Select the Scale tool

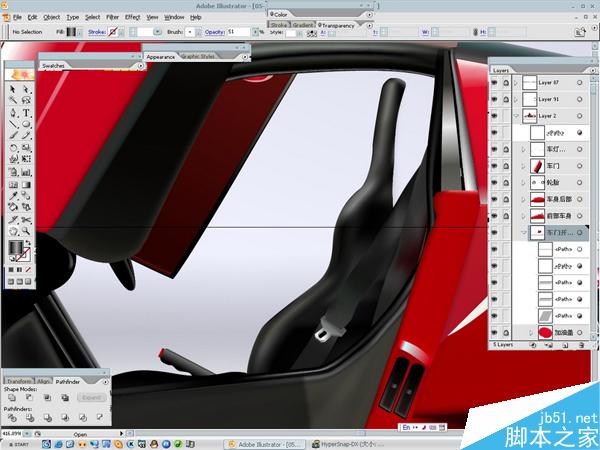click(x=26, y=148)
